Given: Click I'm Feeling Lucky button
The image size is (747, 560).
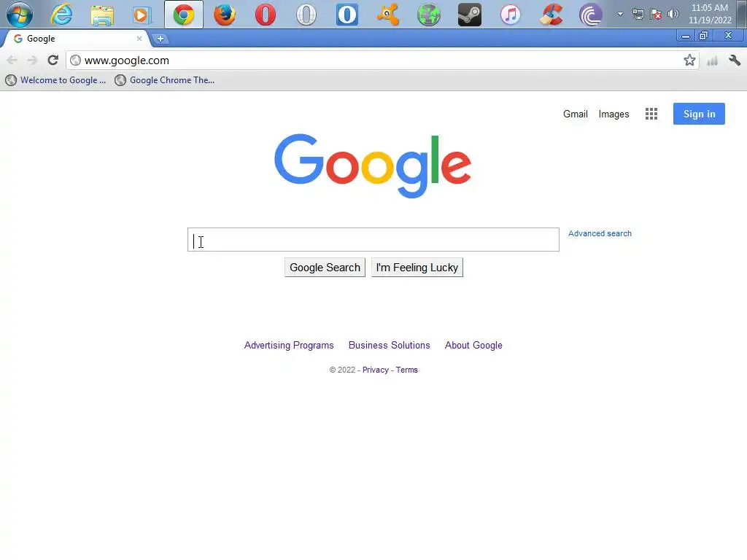Looking at the screenshot, I should tap(417, 268).
